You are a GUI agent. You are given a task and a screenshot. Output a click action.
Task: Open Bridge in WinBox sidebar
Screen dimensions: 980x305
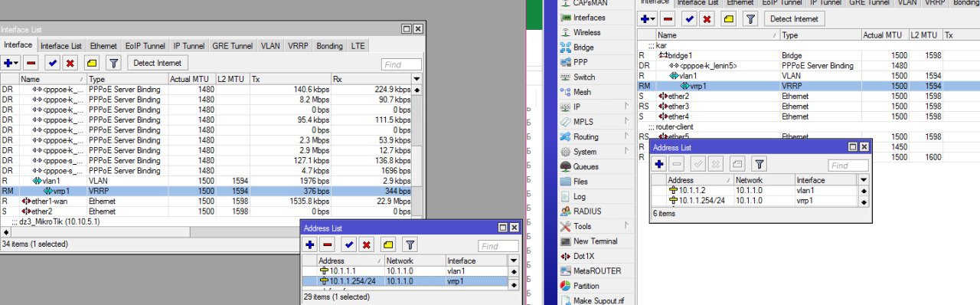pyautogui.click(x=583, y=48)
